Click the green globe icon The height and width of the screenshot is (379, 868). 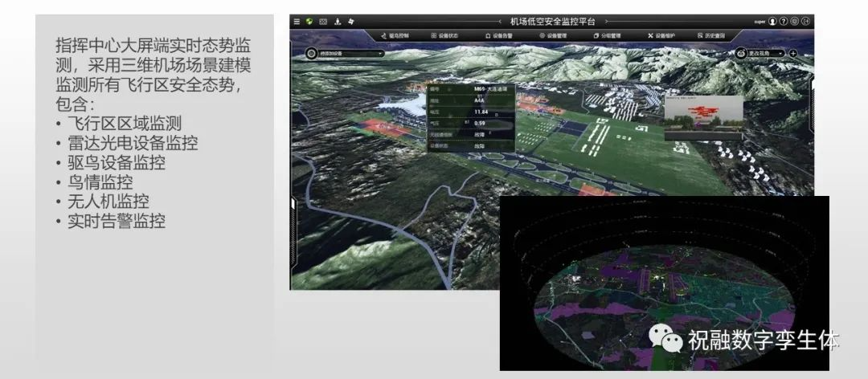click(309, 21)
